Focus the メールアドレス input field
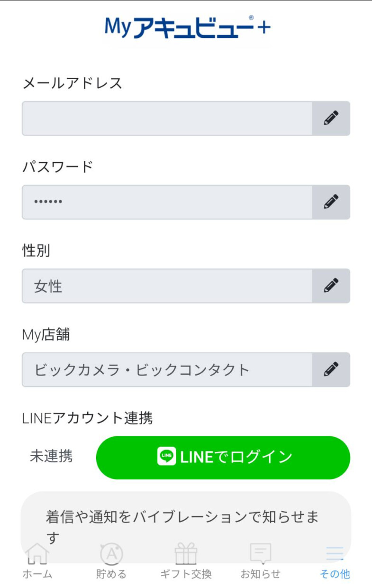 (167, 118)
